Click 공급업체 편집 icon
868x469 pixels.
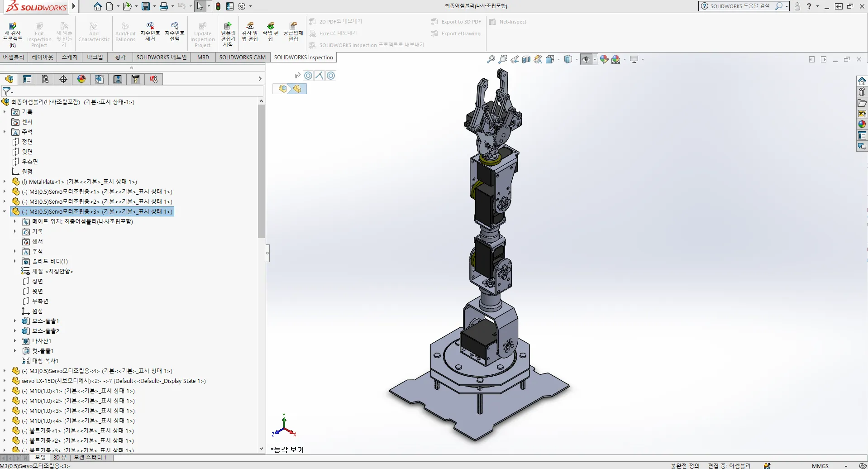tap(293, 32)
